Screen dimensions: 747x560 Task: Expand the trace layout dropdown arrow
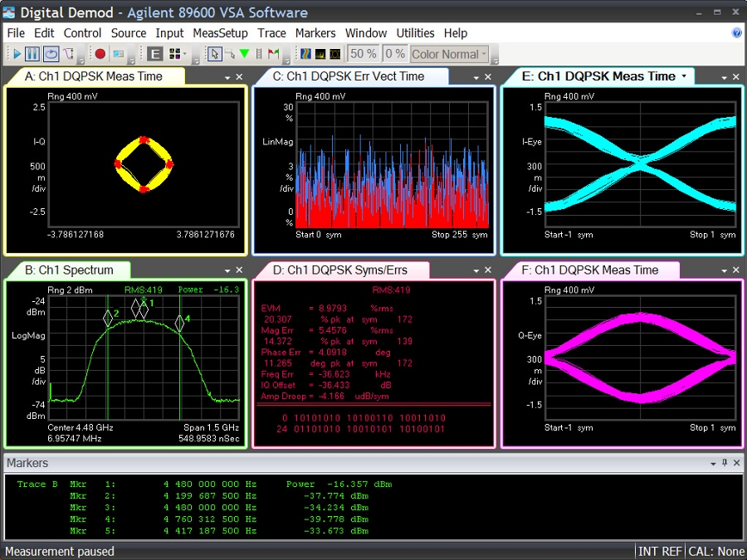pos(184,54)
